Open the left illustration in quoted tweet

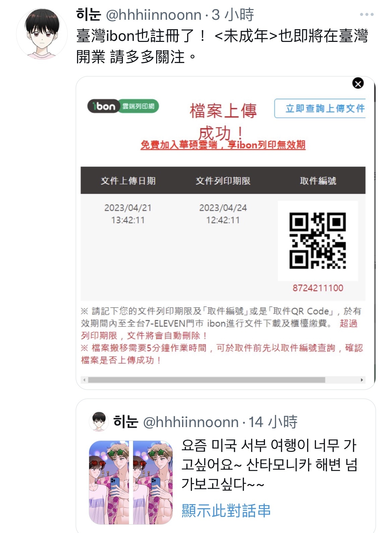click(x=109, y=483)
